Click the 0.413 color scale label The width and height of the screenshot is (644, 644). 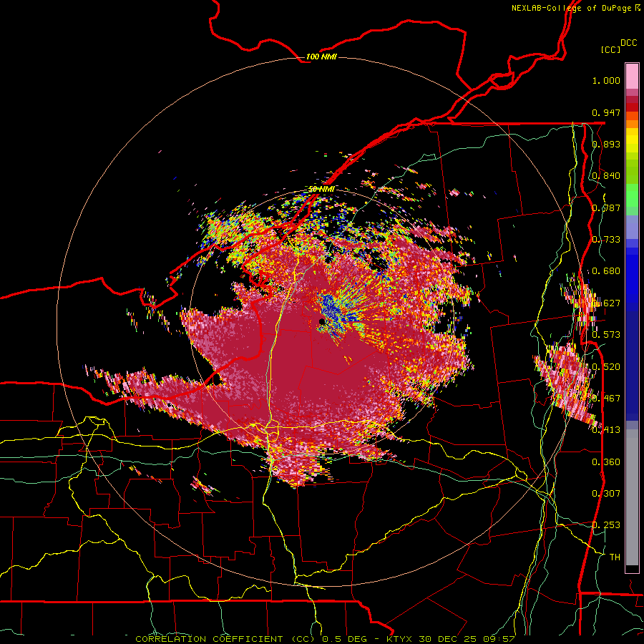606,430
